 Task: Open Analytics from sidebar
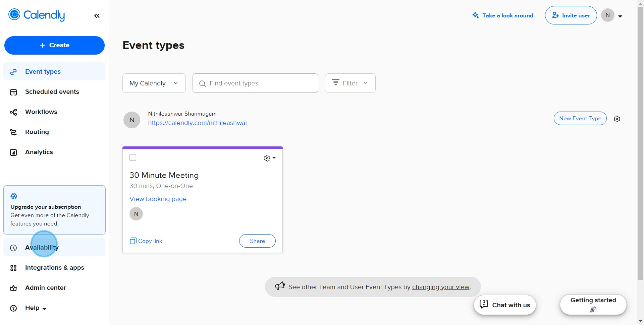54,152
